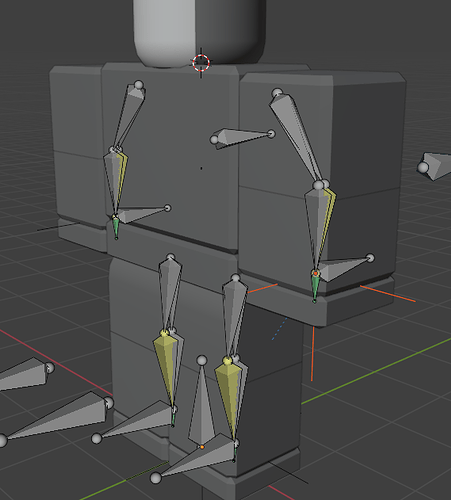Select the small green hand bone on the screen-right arm
This screenshot has width=451, height=500.
pyautogui.click(x=315, y=287)
